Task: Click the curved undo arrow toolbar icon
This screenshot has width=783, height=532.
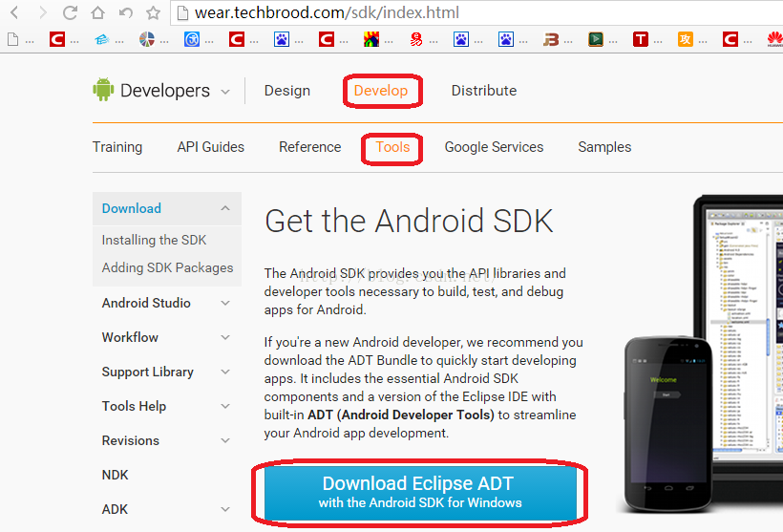Action: [125, 12]
